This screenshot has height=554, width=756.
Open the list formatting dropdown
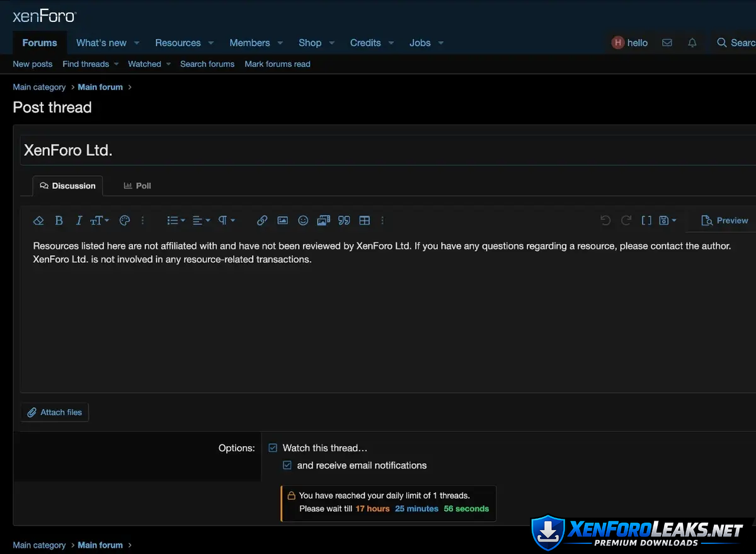176,221
